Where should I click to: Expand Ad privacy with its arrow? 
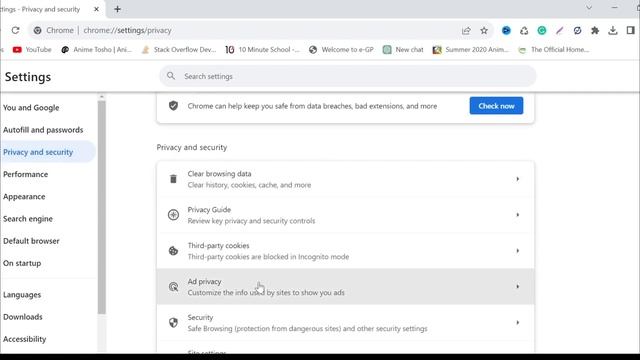pos(518,287)
